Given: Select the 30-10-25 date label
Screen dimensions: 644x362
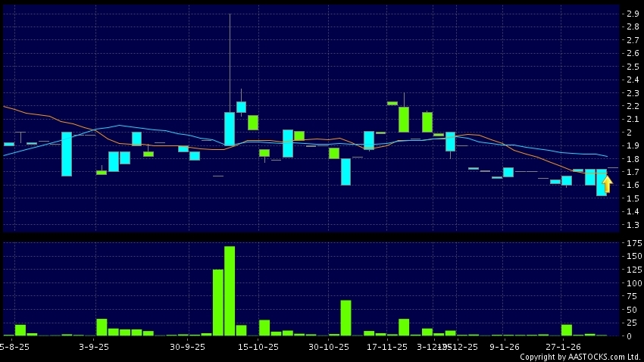Looking at the screenshot, I should pyautogui.click(x=329, y=348).
